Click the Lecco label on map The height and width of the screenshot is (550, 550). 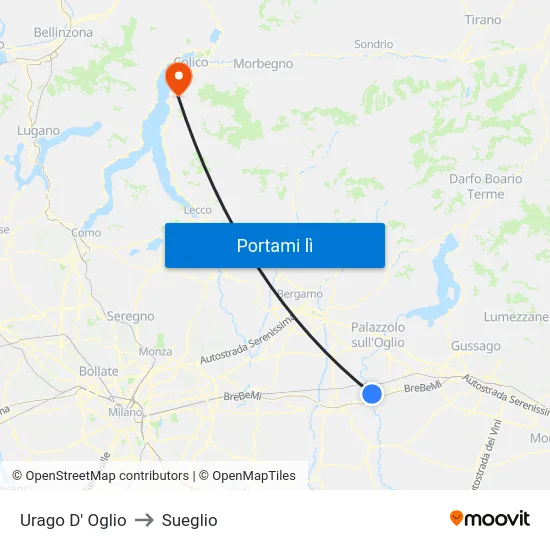pyautogui.click(x=198, y=210)
